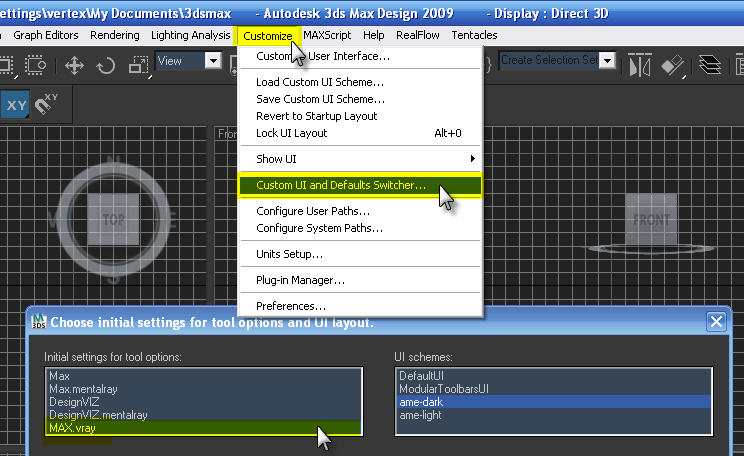
Task: Choose Revert to Startup Layout
Action: point(360,116)
